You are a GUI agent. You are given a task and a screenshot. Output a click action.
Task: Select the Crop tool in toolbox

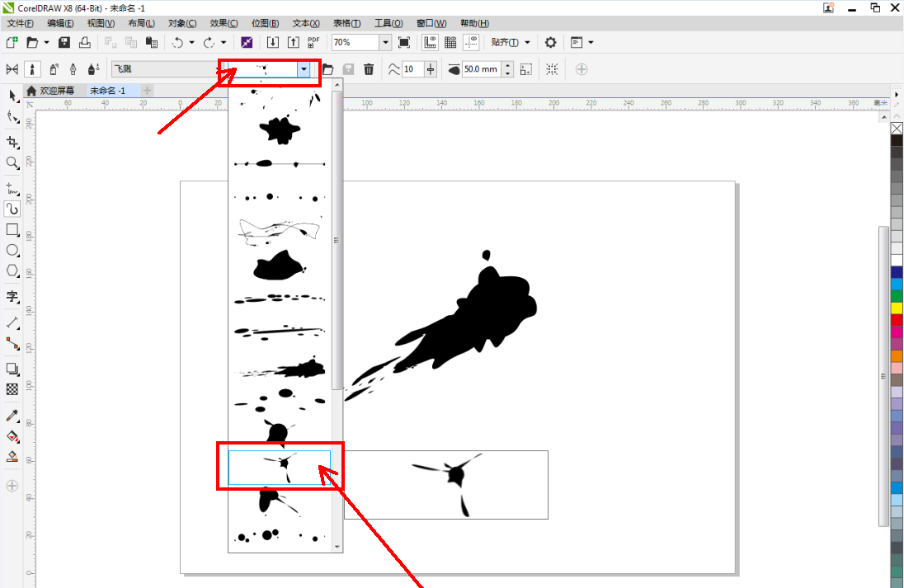12,142
